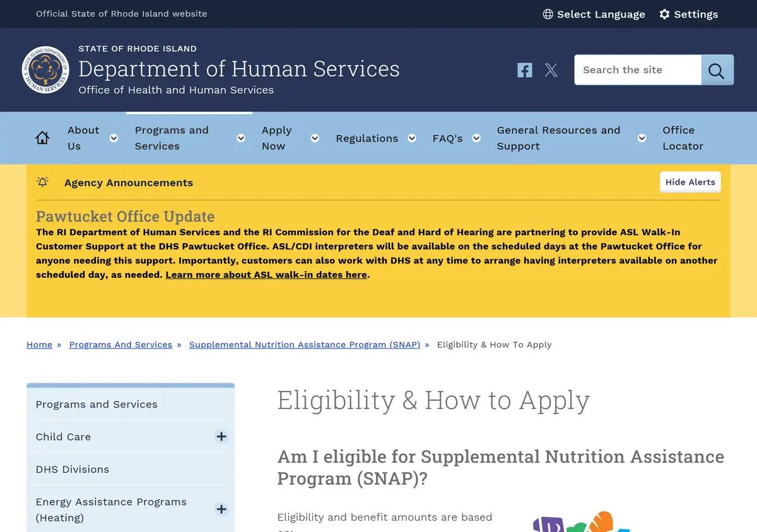The height and width of the screenshot is (532, 757).
Task: Open the Child Care sidebar item
Action: point(63,437)
